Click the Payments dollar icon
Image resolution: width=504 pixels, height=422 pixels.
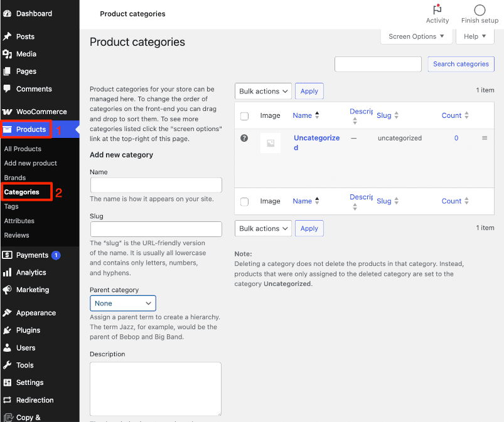coord(7,255)
